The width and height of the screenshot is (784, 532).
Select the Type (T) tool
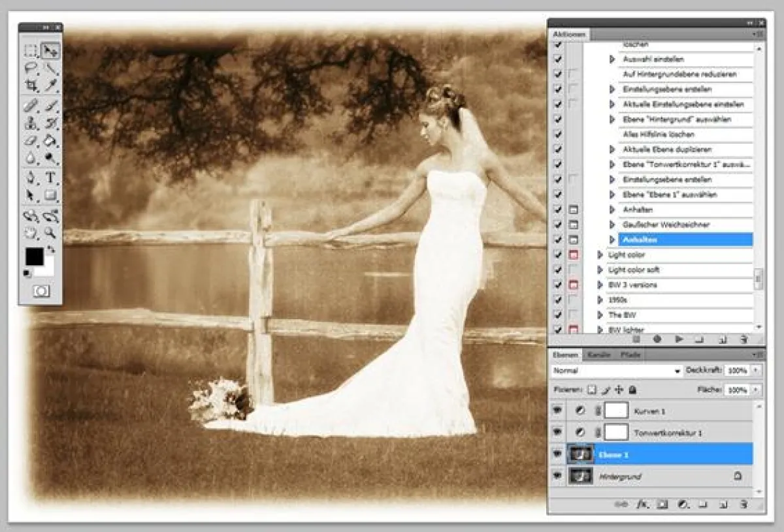point(50,178)
